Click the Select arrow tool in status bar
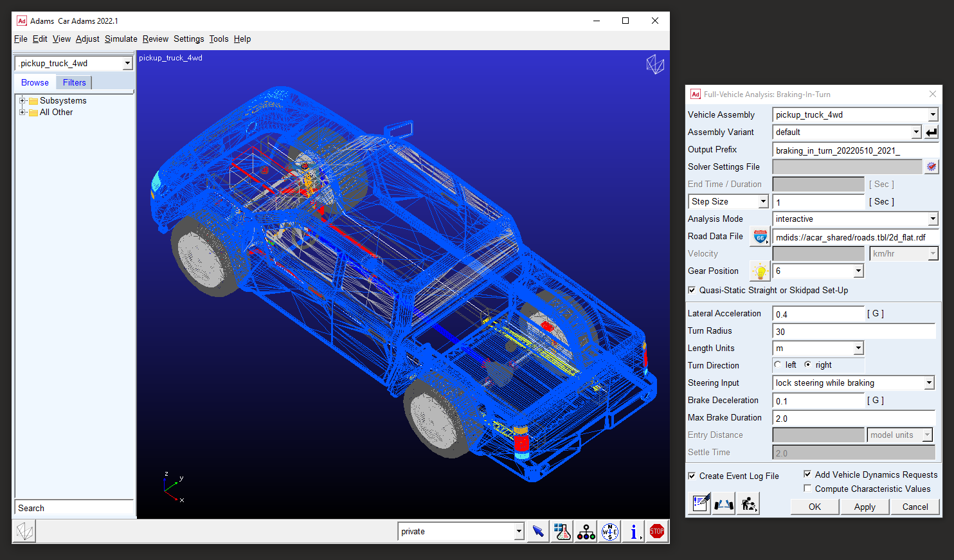Viewport: 954px width, 560px height. pyautogui.click(x=538, y=532)
